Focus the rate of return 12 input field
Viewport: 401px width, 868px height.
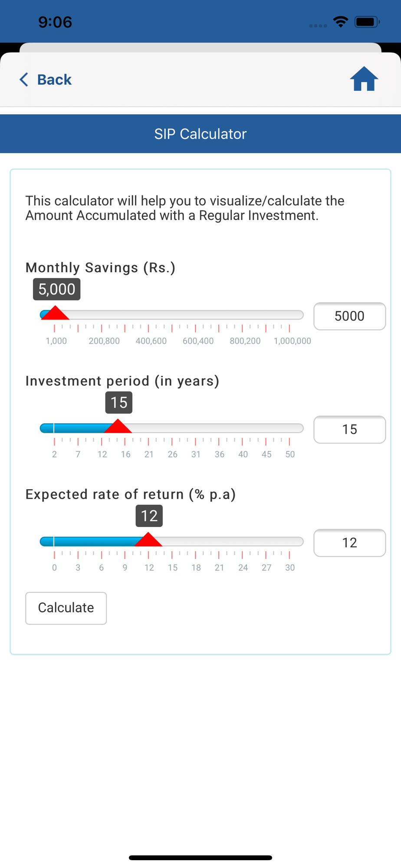coord(349,542)
